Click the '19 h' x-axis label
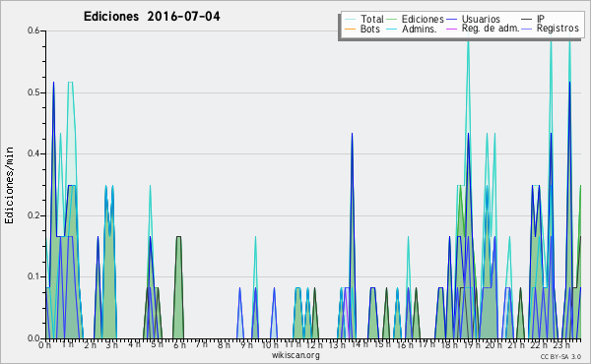The image size is (591, 364). [x=471, y=344]
